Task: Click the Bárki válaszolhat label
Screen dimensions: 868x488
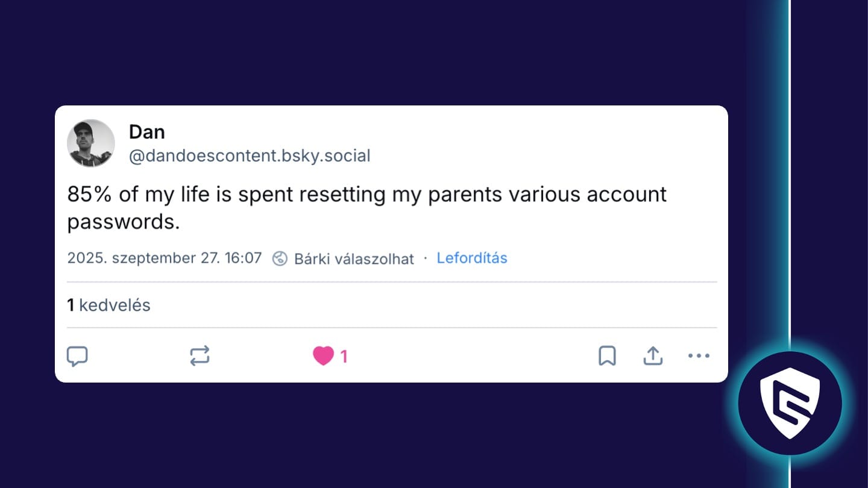Action: click(354, 259)
